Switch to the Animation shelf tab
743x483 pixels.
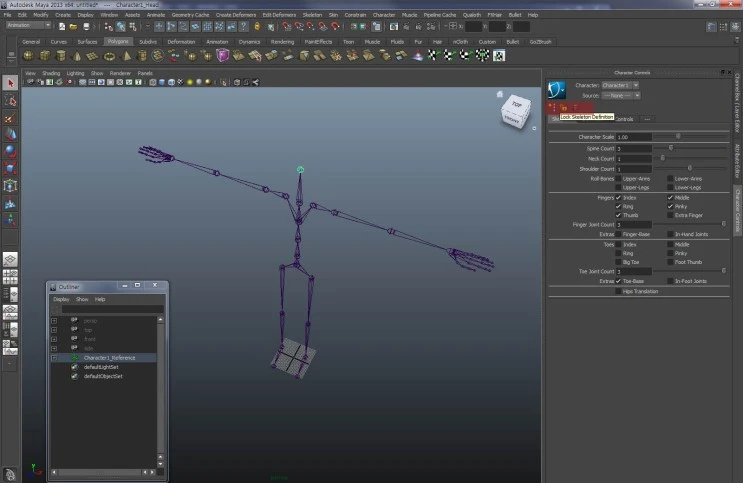tap(217, 42)
